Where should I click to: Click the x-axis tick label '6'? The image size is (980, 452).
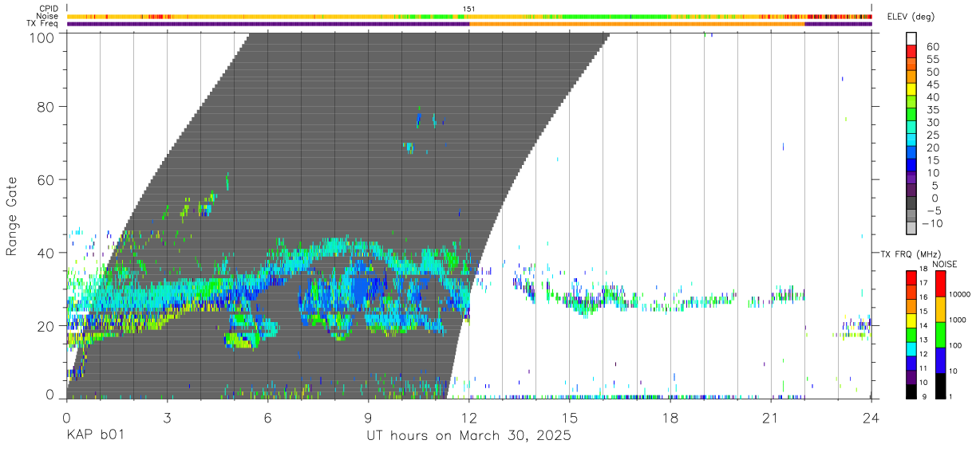coord(267,418)
